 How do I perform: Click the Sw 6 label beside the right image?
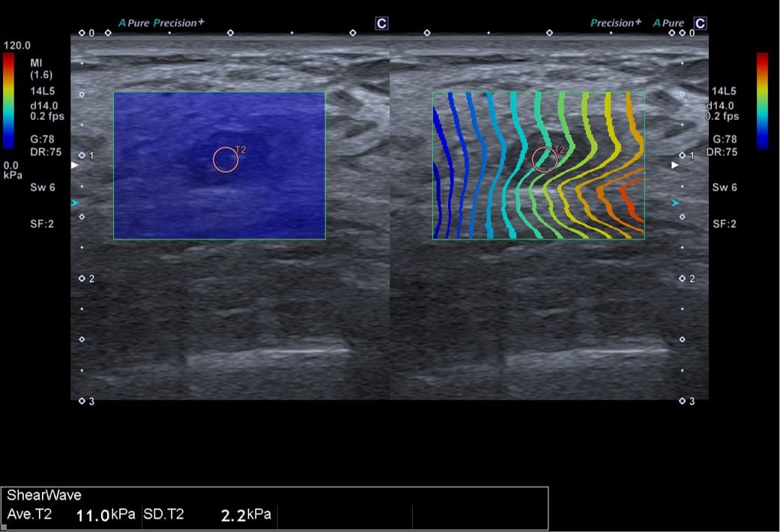pyautogui.click(x=725, y=187)
